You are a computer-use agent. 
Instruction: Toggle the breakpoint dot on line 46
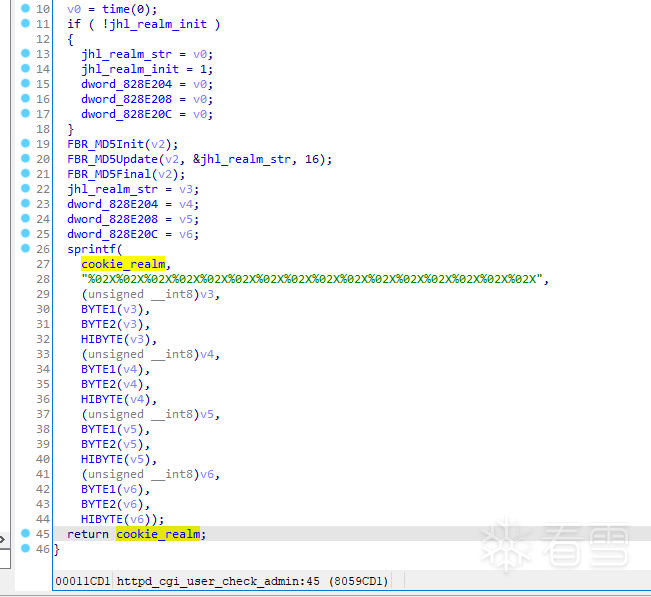click(x=25, y=548)
